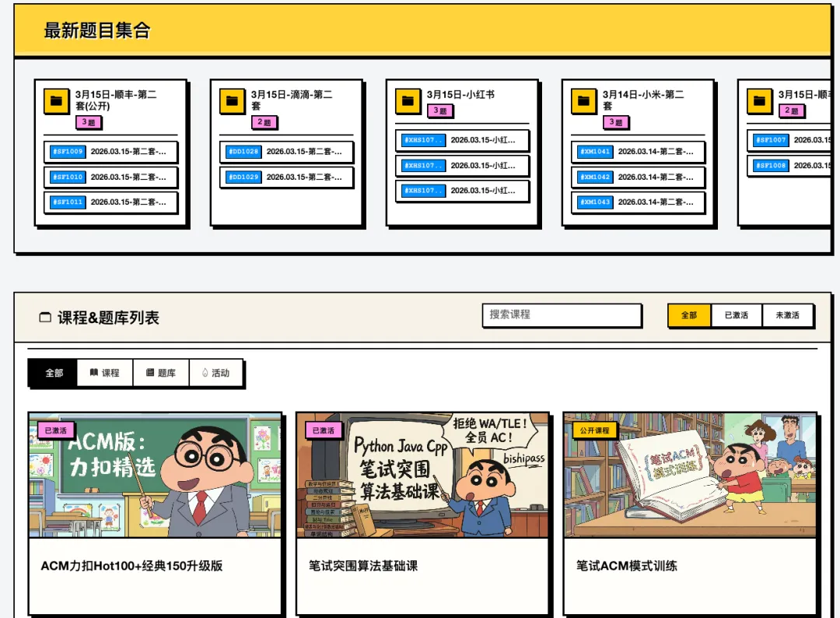Open the folder icon for 3月14日-小米-第二套

coord(583,100)
